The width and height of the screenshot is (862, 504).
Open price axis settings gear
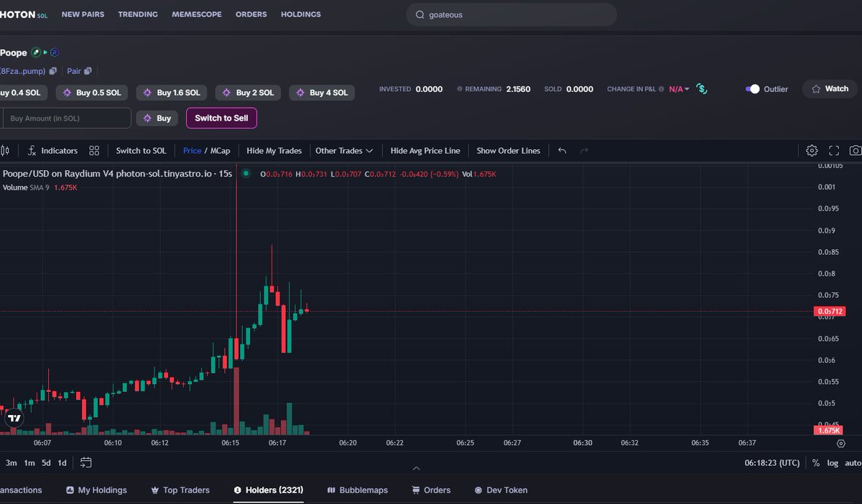[841, 444]
